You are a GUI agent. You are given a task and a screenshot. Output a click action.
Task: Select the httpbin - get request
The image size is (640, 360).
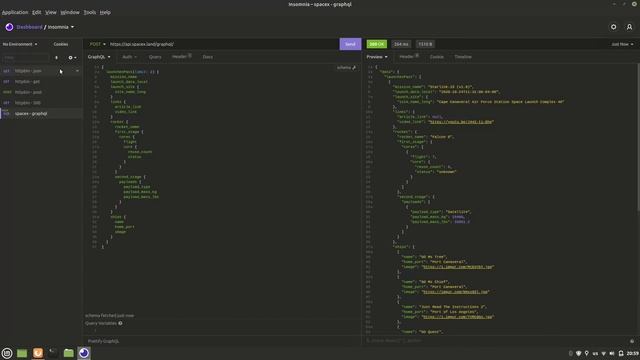[41, 82]
